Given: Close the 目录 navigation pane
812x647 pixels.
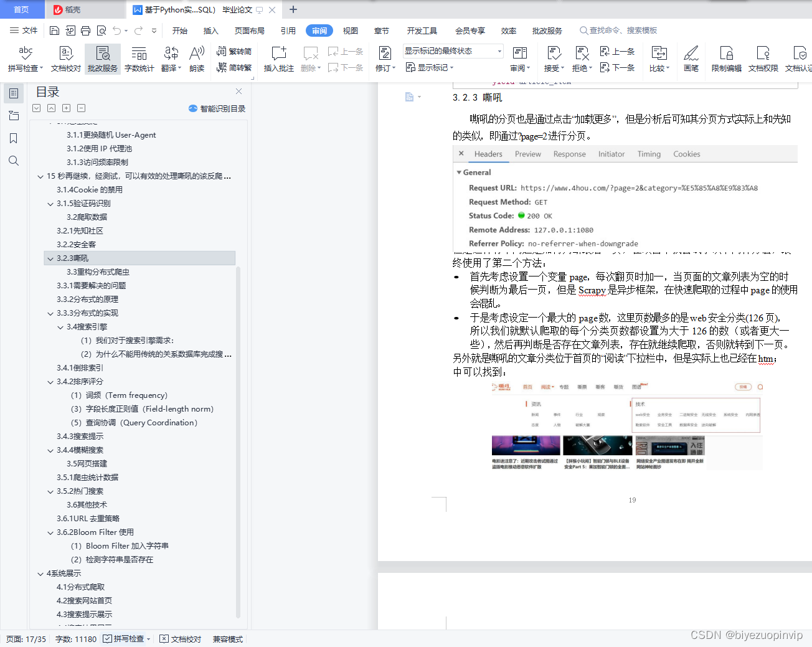Looking at the screenshot, I should [x=238, y=92].
